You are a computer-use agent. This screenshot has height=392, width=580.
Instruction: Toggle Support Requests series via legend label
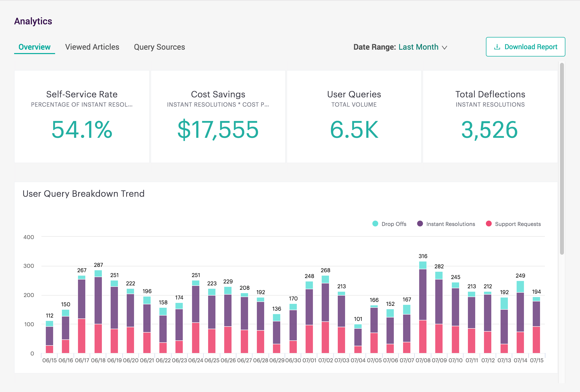(518, 224)
